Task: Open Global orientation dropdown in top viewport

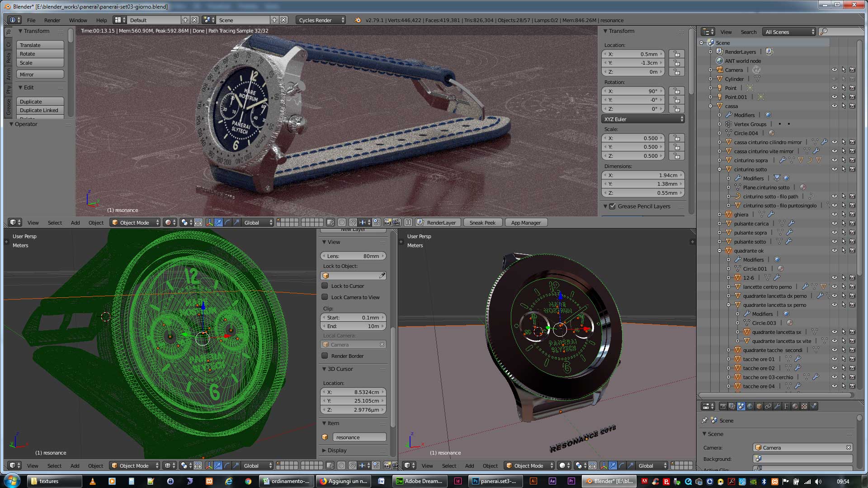Action: (258, 223)
